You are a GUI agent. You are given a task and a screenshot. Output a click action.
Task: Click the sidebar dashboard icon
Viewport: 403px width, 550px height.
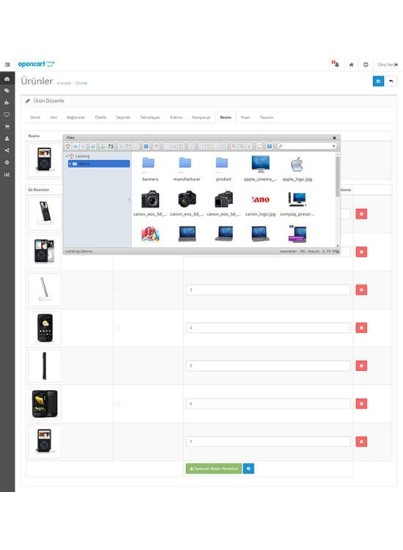(7, 79)
